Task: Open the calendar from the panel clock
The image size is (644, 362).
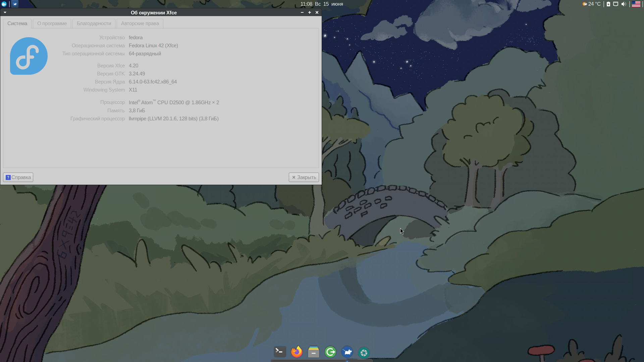Action: click(x=321, y=4)
